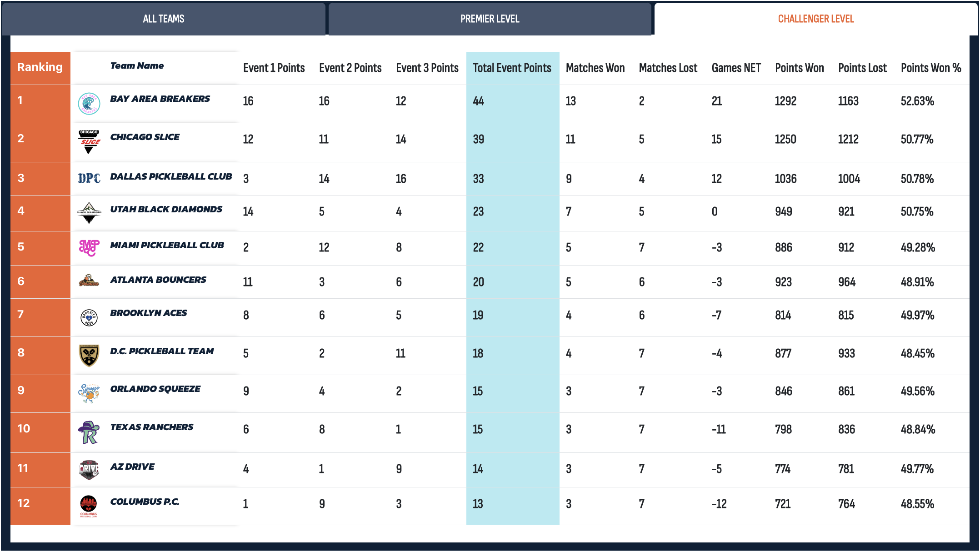
Task: Open the UTAH BLACK DIAMONDS team name
Action: [x=166, y=209]
